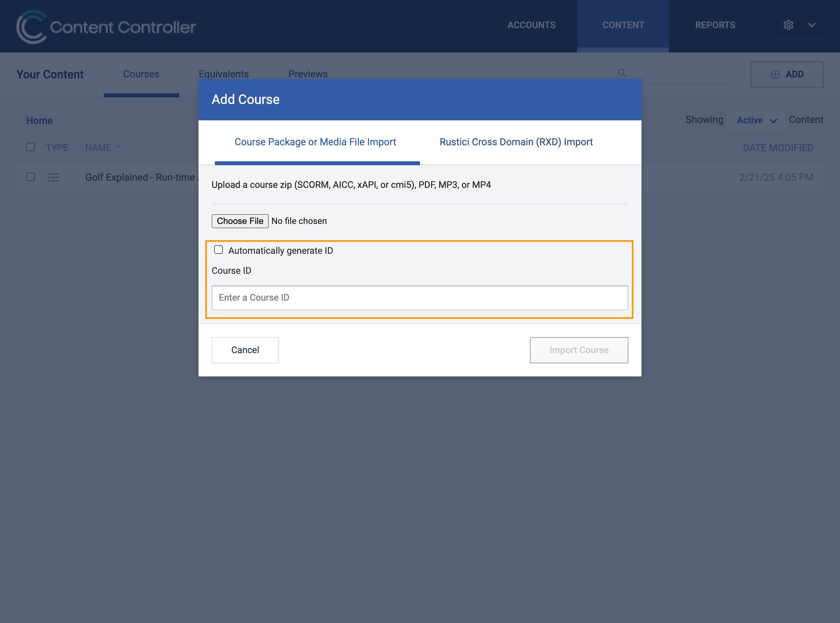Open the settings gear icon
This screenshot has height=623, width=840.
coord(788,25)
